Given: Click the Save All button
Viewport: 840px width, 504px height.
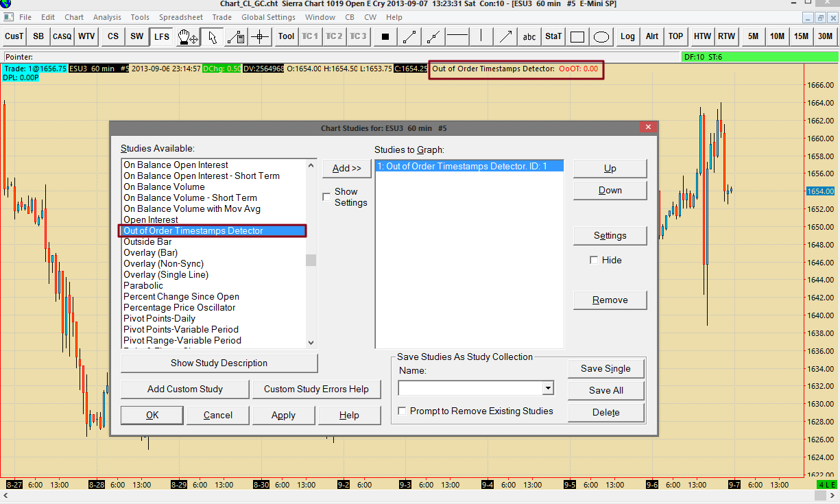Looking at the screenshot, I should 605,390.
